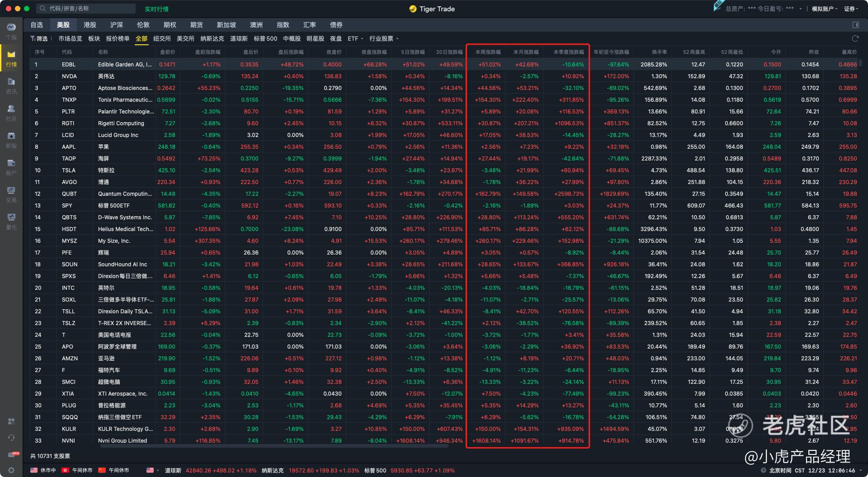
Task: Open the 证券 dropdown menu
Action: point(852,9)
